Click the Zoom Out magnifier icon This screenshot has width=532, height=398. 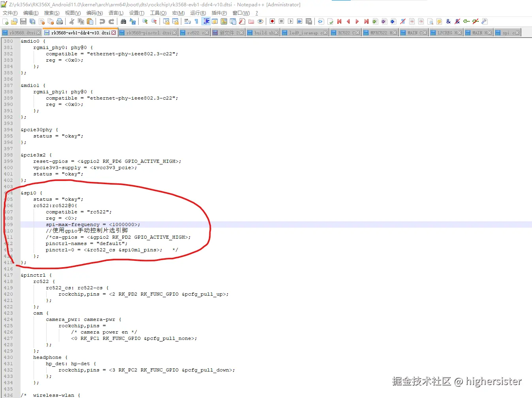coord(154,21)
